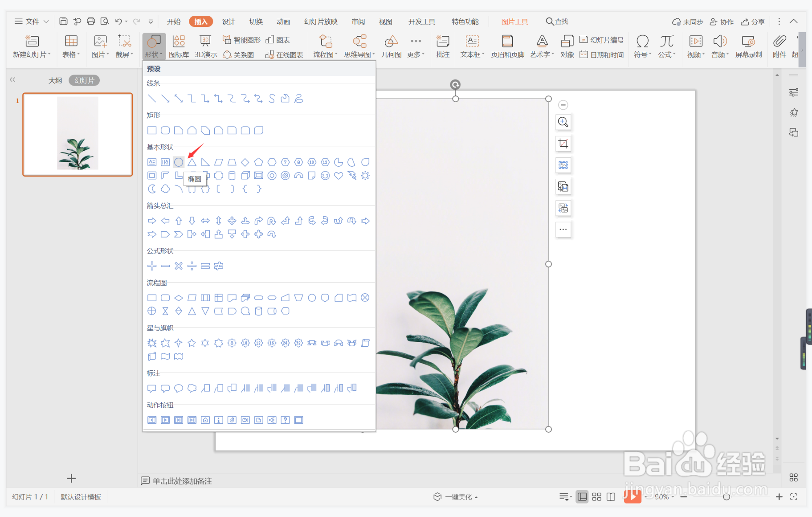Viewport: 812px width, 517px height.
Task: Click the 屏幕录制 screen record tool
Action: 748,46
